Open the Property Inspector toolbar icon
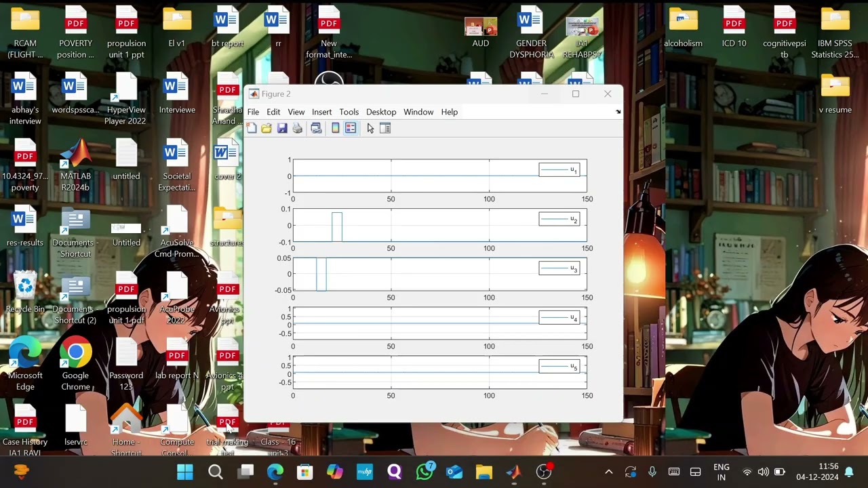Screen dimensions: 868x488 [385, 128]
